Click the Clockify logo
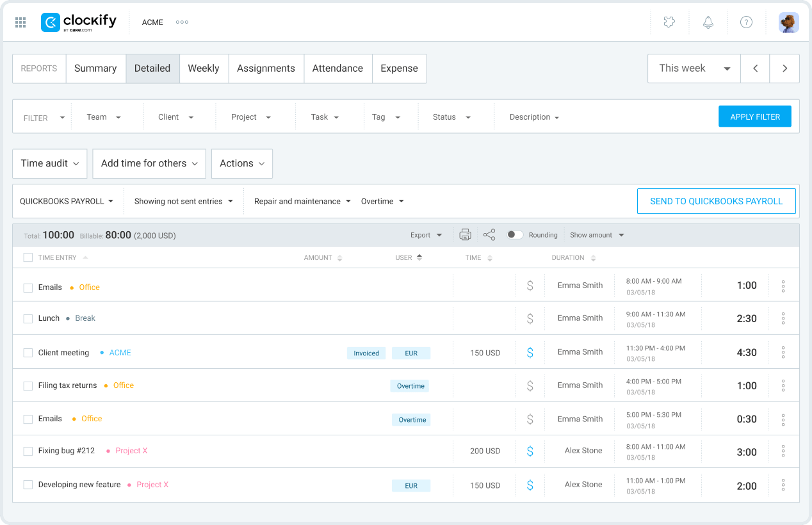The image size is (812, 525). coord(79,22)
